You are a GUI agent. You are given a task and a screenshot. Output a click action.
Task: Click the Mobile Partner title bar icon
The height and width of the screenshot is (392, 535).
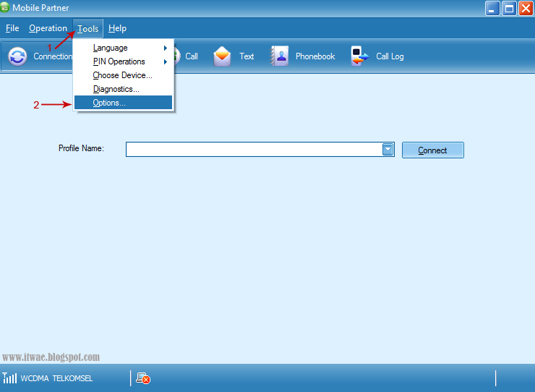point(5,7)
